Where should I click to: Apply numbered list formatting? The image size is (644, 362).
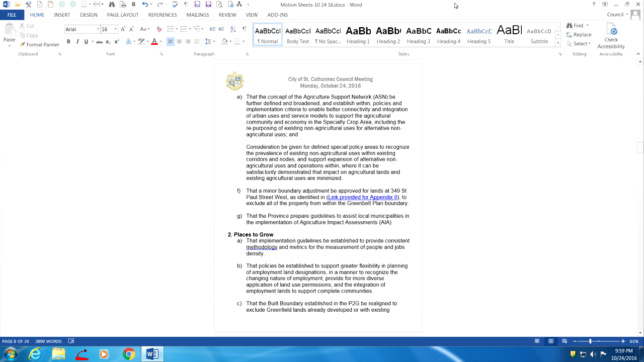pyautogui.click(x=183, y=29)
